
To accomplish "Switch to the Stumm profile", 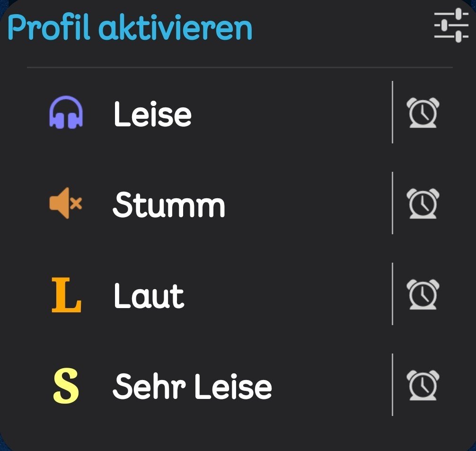I will 169,204.
